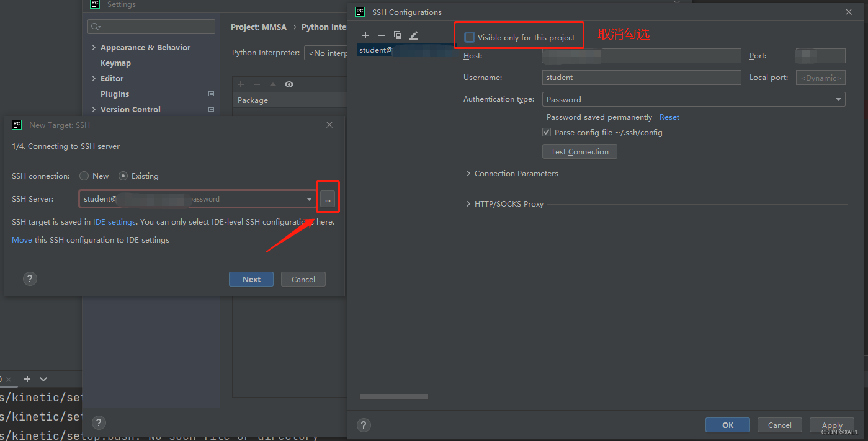Close the SSH Configurations dialog
868x441 pixels.
[849, 12]
